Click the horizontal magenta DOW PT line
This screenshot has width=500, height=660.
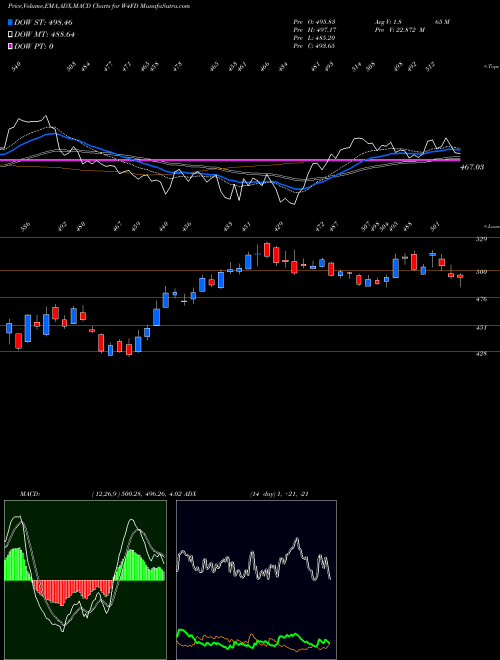(229, 160)
